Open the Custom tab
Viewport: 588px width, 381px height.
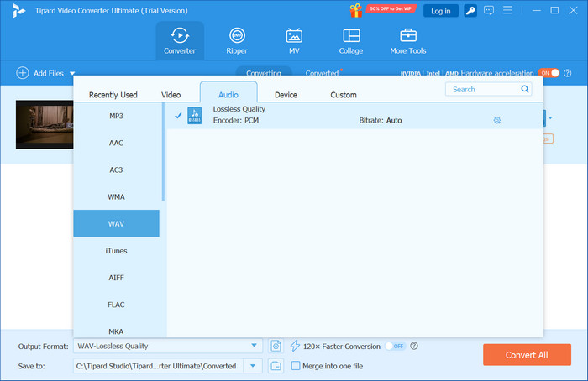(344, 95)
